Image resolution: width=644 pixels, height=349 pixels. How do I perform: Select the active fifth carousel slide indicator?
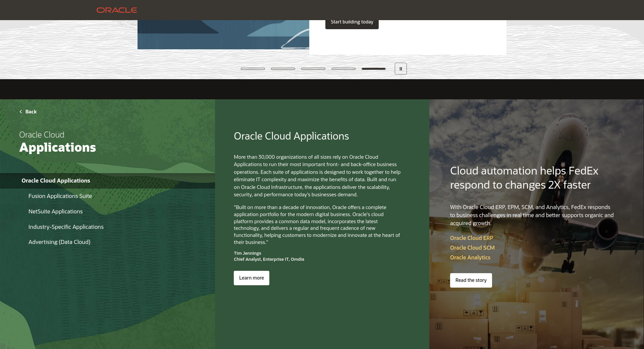click(374, 69)
